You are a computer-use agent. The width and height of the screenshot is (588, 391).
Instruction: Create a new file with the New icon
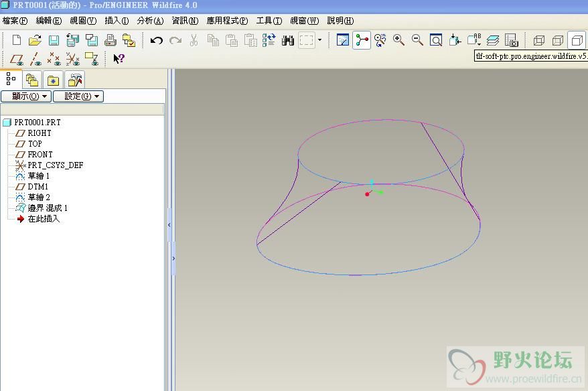[17, 40]
